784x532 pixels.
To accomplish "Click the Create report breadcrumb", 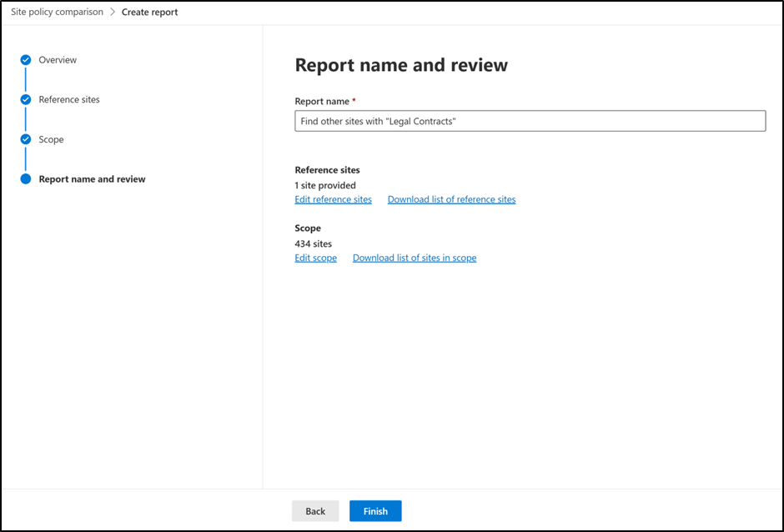I will [149, 13].
